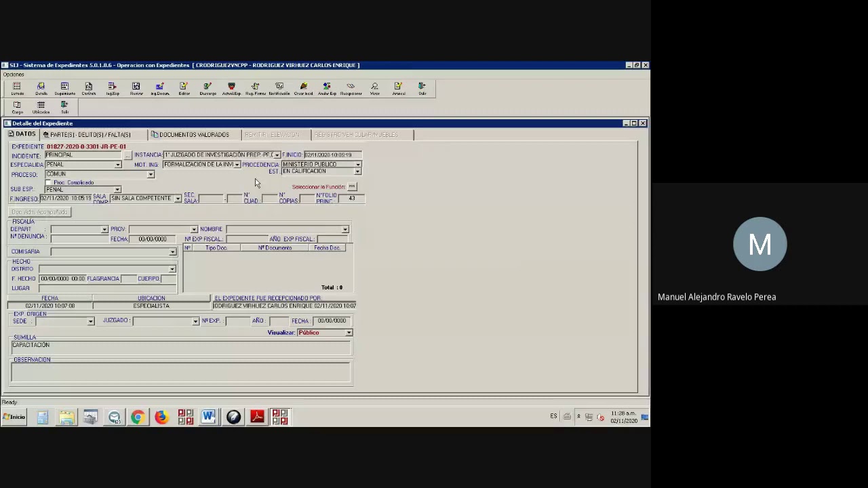
Task: Click the Carátula toolbar icon
Action: (88, 89)
